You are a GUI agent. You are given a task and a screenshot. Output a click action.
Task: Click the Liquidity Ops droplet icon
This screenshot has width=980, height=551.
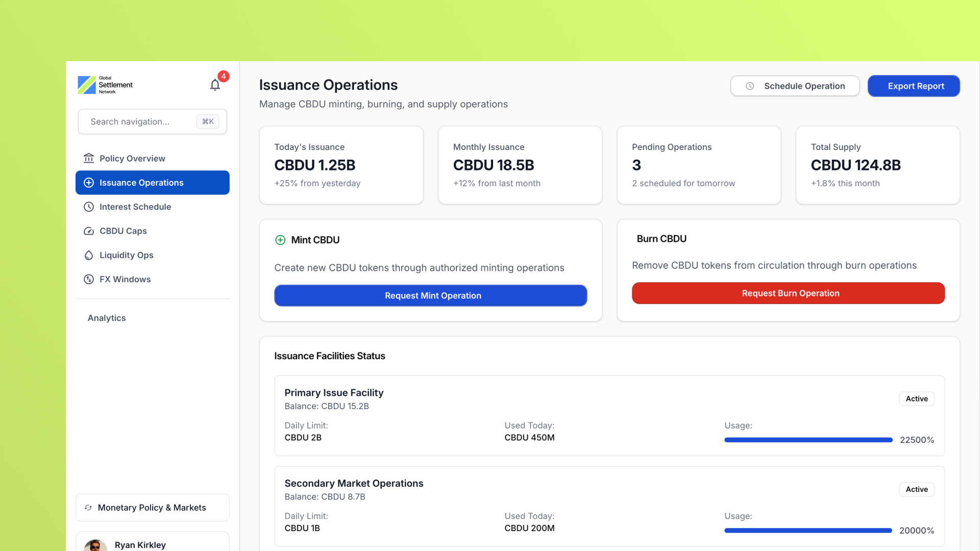[x=89, y=255]
